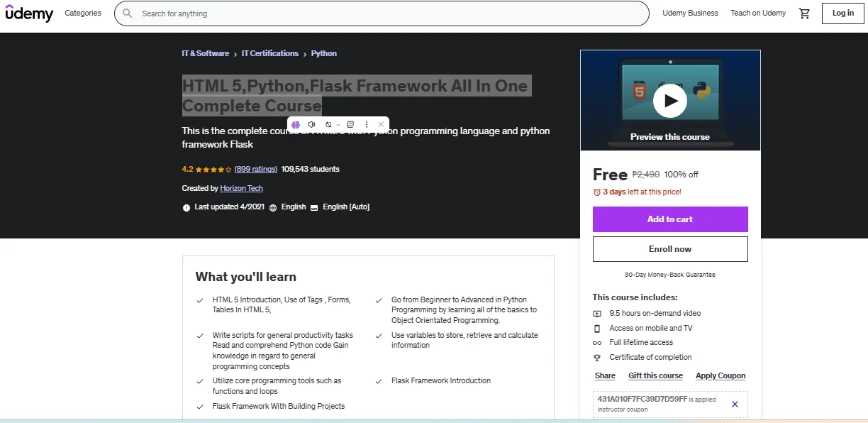This screenshot has height=423, width=868.
Task: Click the translate icon in floating toolbar
Action: [x=328, y=124]
